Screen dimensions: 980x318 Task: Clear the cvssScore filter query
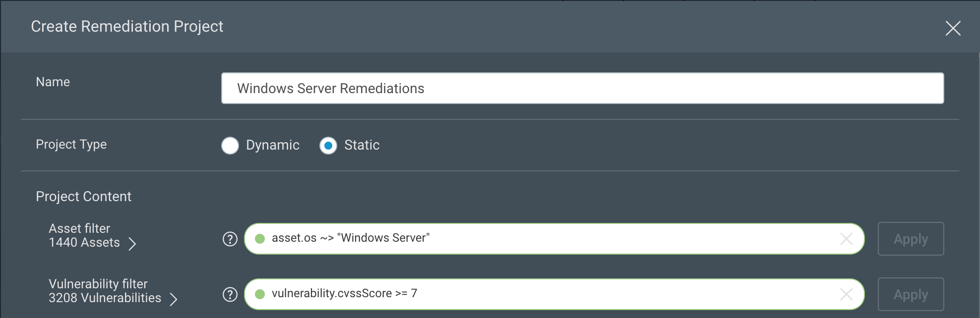tap(846, 294)
